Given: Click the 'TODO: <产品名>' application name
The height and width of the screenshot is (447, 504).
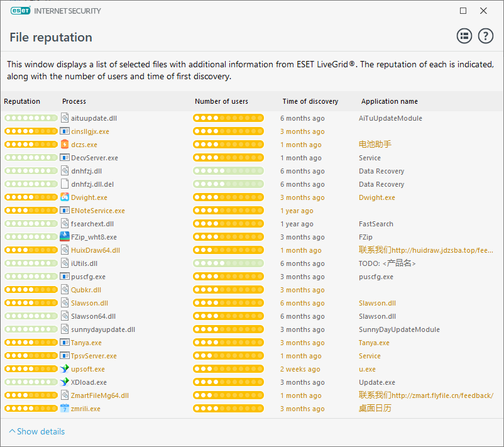Looking at the screenshot, I should [387, 263].
